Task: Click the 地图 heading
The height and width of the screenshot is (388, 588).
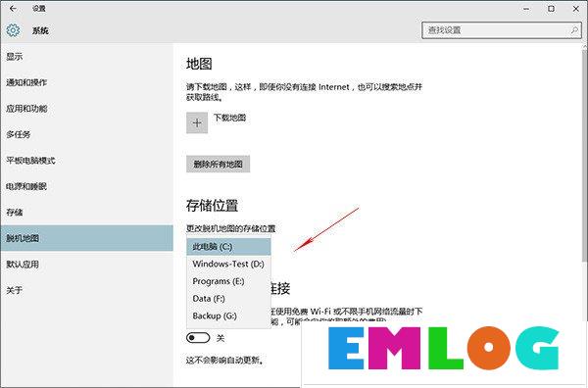Action: click(199, 64)
